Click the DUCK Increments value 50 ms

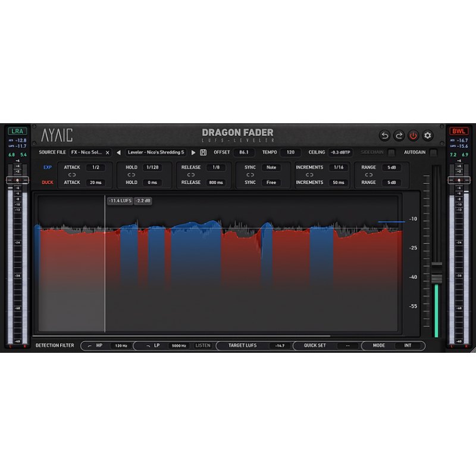pos(339,183)
